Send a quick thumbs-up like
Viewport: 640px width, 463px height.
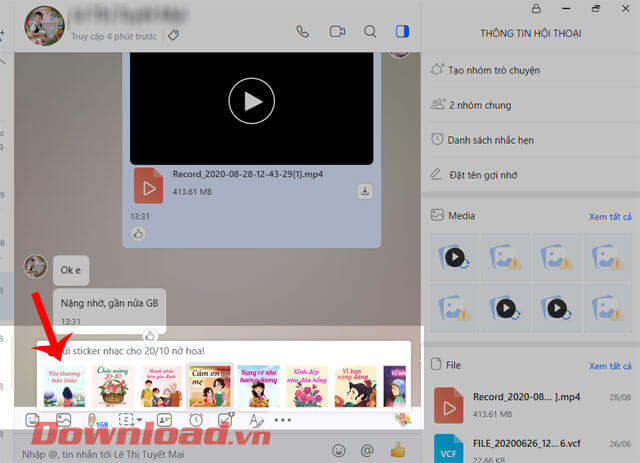click(398, 450)
